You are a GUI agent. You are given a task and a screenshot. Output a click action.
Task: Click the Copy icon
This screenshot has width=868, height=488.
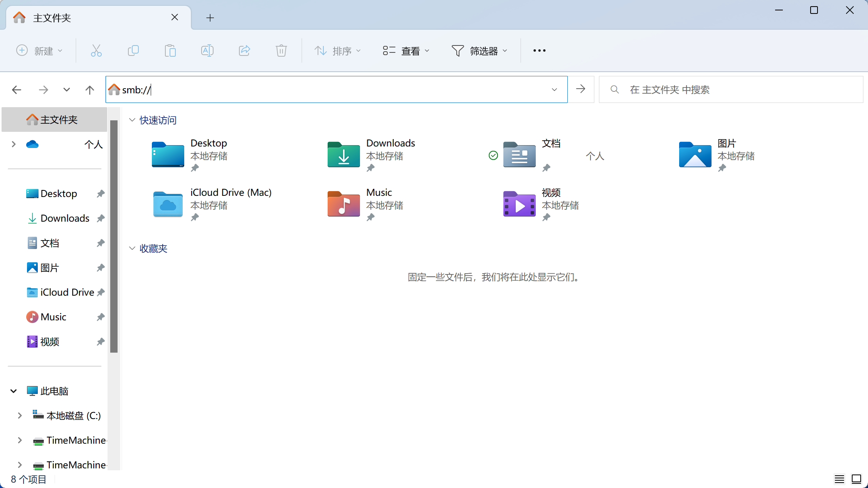(133, 50)
